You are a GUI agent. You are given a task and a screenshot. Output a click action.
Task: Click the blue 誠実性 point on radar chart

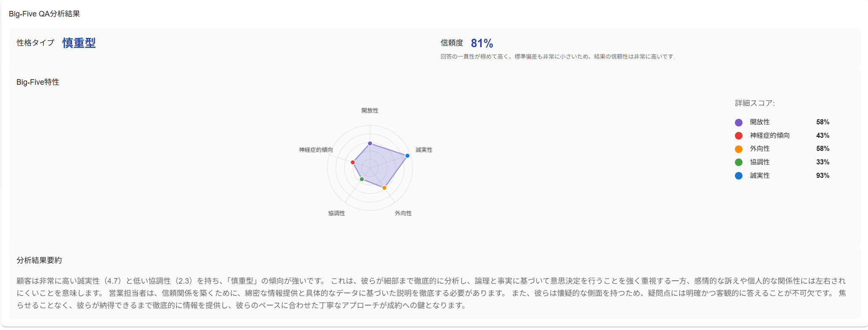click(x=407, y=156)
